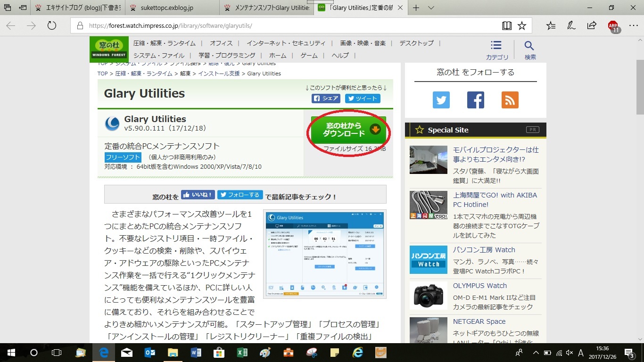Open the オフィス category menu
The width and height of the screenshot is (644, 362).
[x=221, y=43]
